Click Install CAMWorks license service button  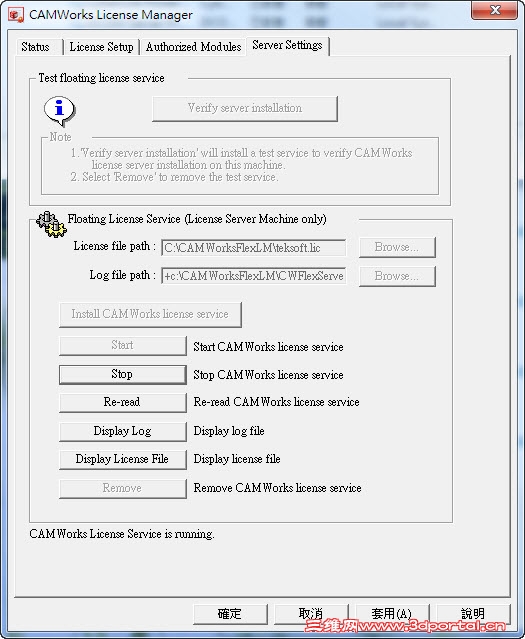point(150,314)
